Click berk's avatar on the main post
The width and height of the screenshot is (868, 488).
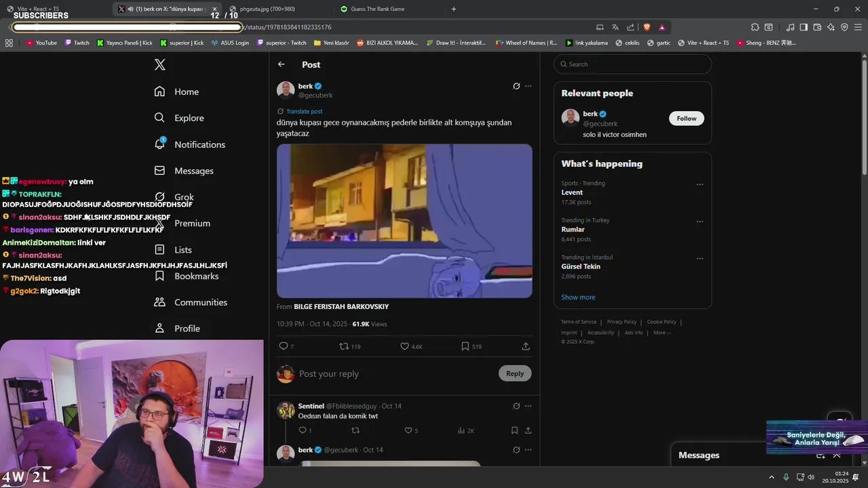[285, 90]
